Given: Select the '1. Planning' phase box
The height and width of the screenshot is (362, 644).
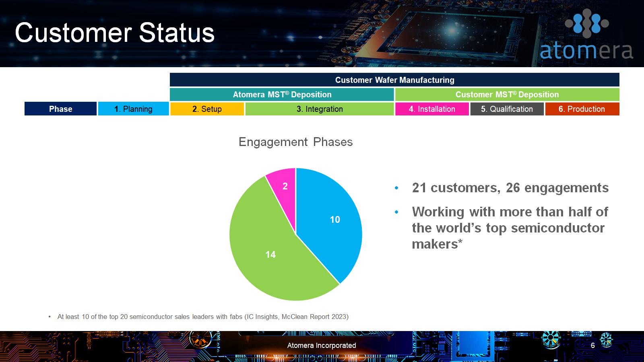Looking at the screenshot, I should 133,109.
